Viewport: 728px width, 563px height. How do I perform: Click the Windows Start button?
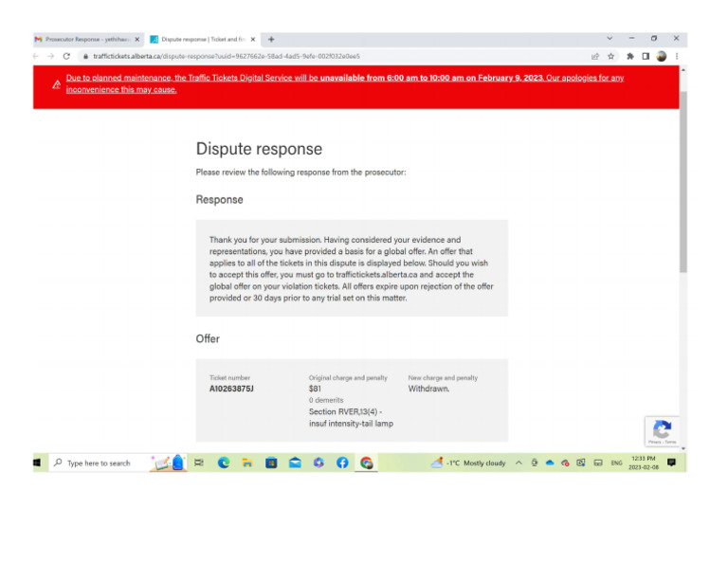click(38, 463)
